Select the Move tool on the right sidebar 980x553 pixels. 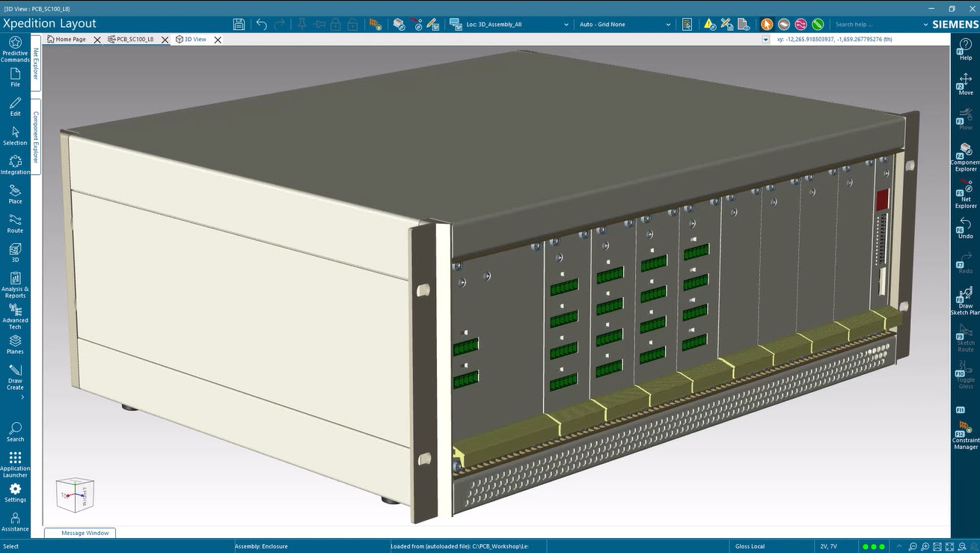point(964,84)
